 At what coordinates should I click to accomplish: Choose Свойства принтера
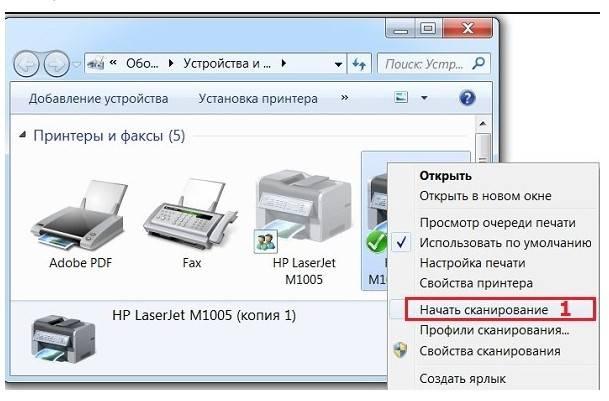(x=476, y=283)
